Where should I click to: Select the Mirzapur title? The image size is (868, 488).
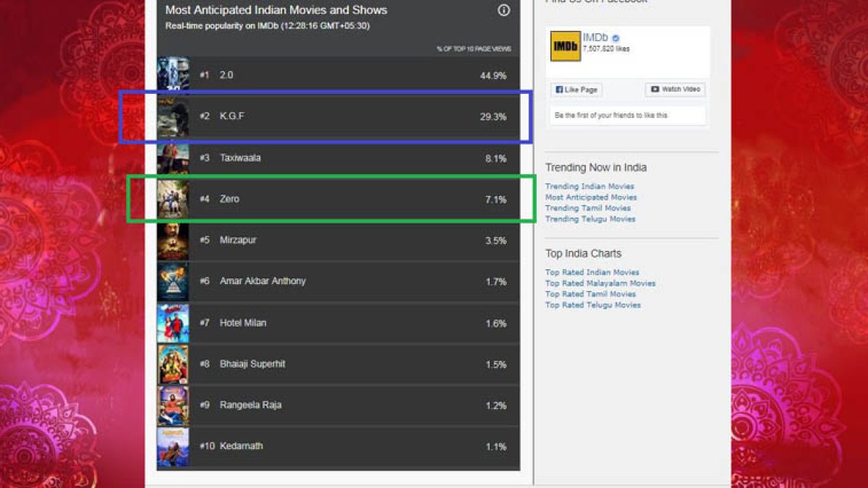coord(238,241)
